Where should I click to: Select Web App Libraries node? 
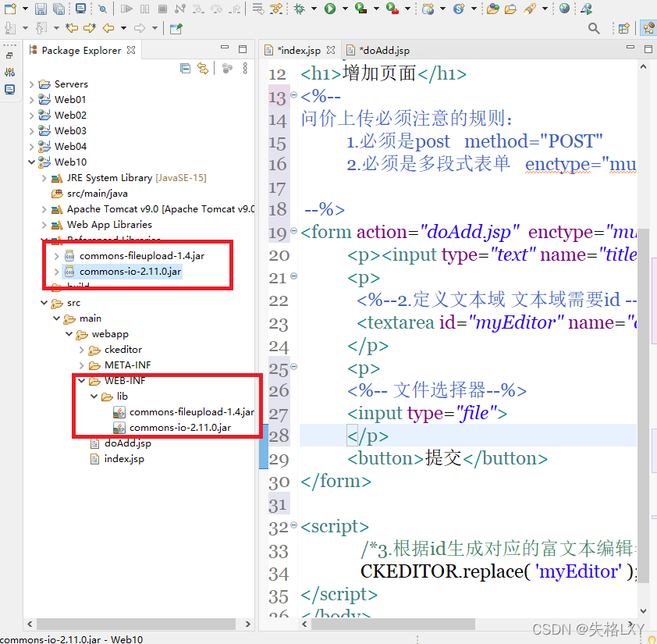[x=101, y=225]
